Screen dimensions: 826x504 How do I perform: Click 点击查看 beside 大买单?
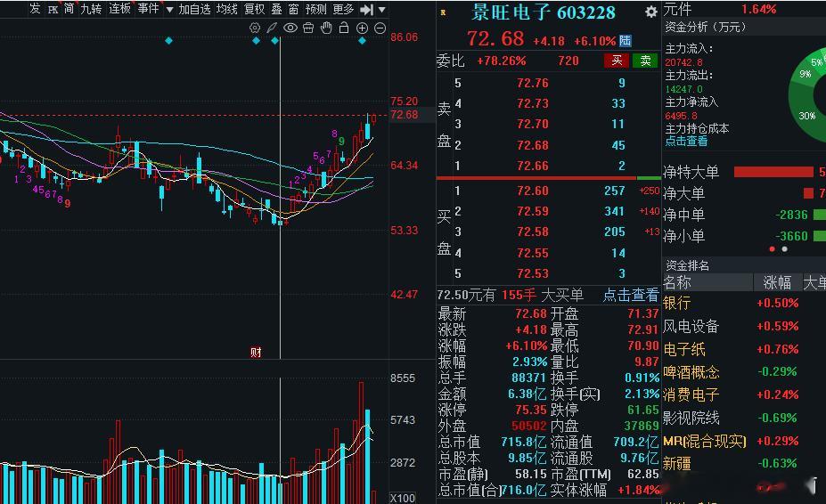[631, 295]
